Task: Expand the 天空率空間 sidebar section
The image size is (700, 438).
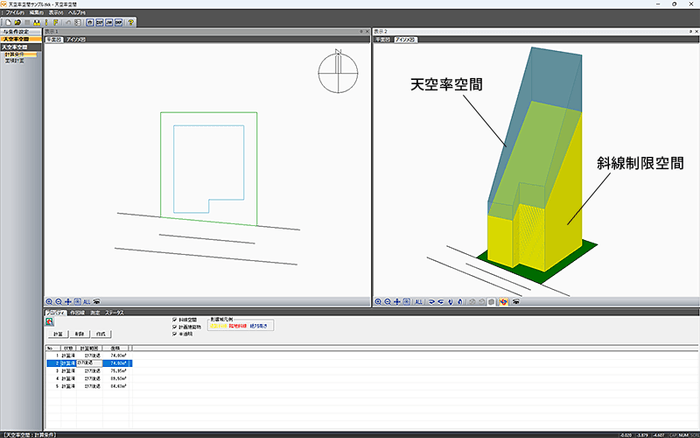Action: point(20,47)
